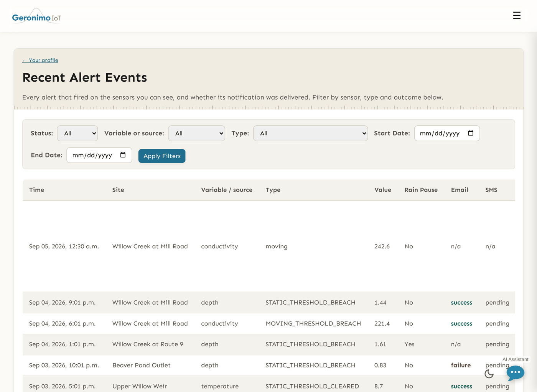Click email 'success' in the 9:01 p.m. row
537x392 pixels.
pos(461,302)
